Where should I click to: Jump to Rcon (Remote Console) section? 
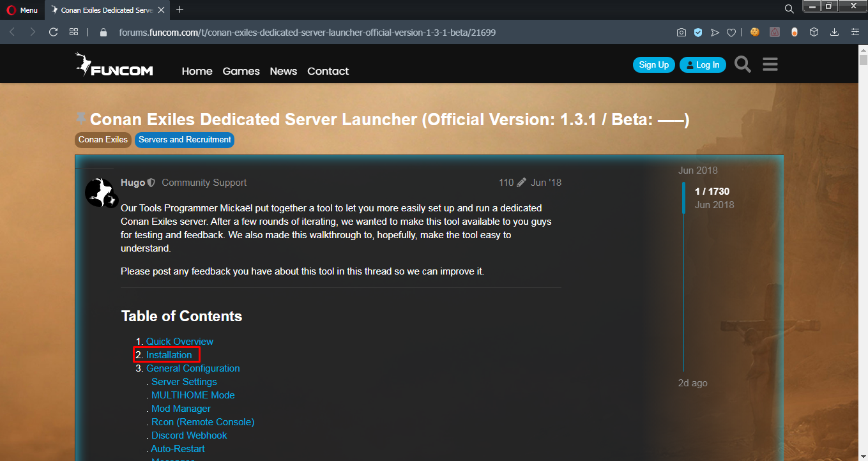(202, 422)
